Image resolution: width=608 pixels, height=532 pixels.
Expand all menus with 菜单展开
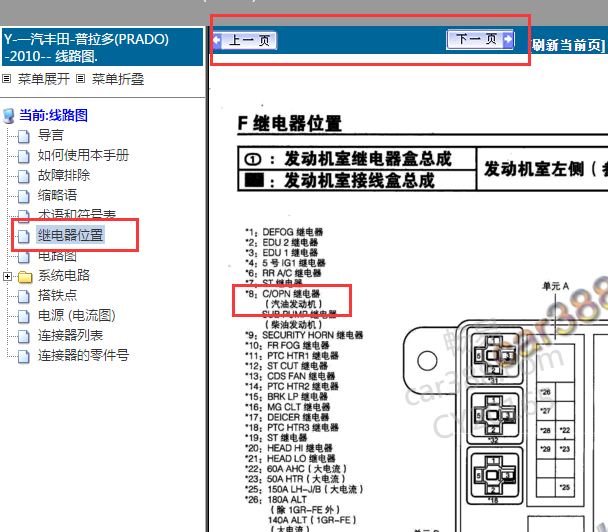pyautogui.click(x=44, y=79)
